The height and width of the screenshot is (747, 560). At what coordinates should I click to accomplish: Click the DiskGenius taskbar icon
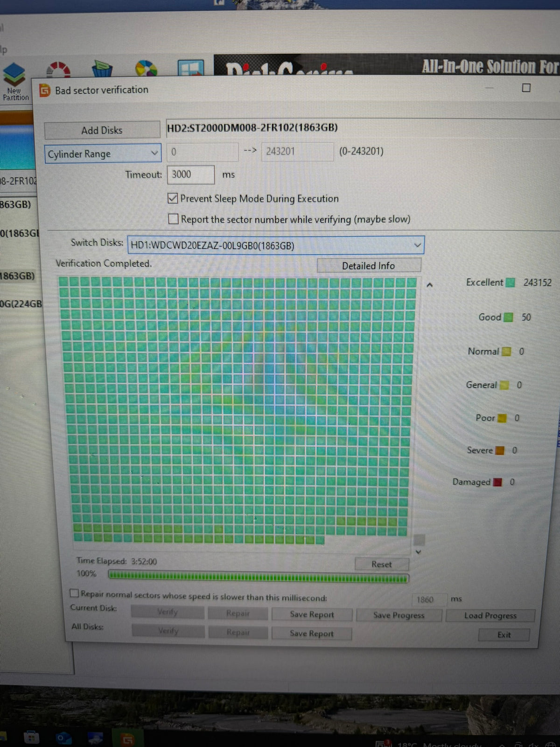127,740
